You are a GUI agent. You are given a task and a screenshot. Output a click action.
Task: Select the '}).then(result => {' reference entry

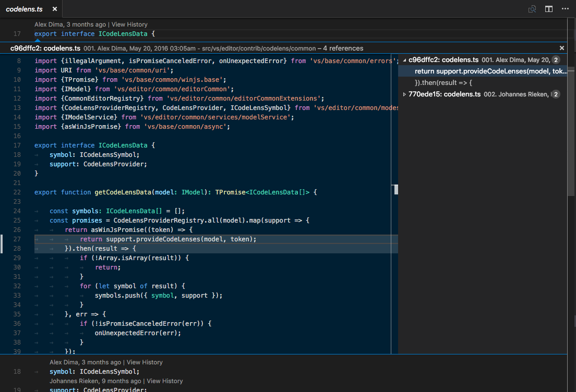coord(443,83)
